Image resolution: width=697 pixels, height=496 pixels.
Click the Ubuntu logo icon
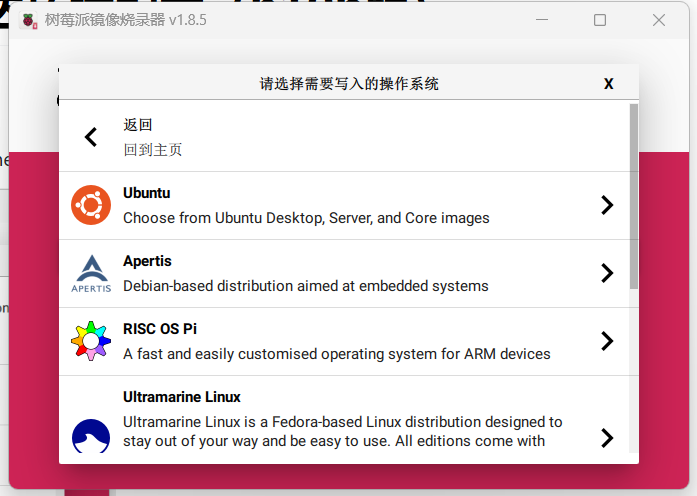91,205
